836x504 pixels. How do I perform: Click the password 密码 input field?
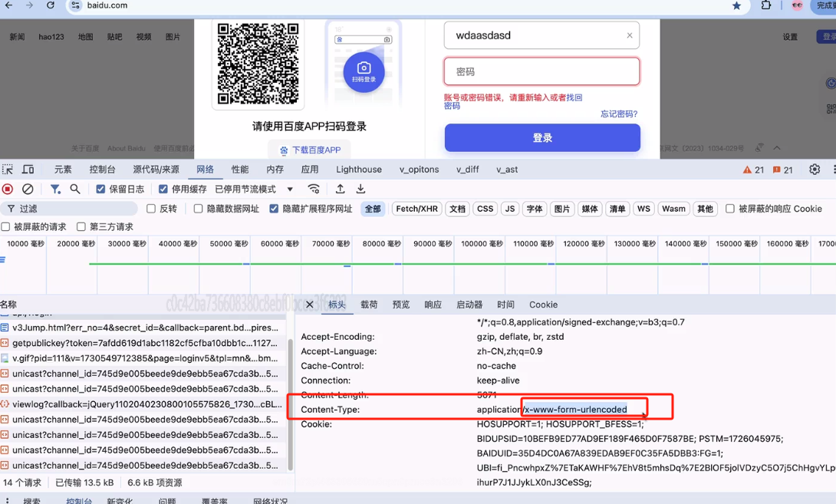point(541,71)
